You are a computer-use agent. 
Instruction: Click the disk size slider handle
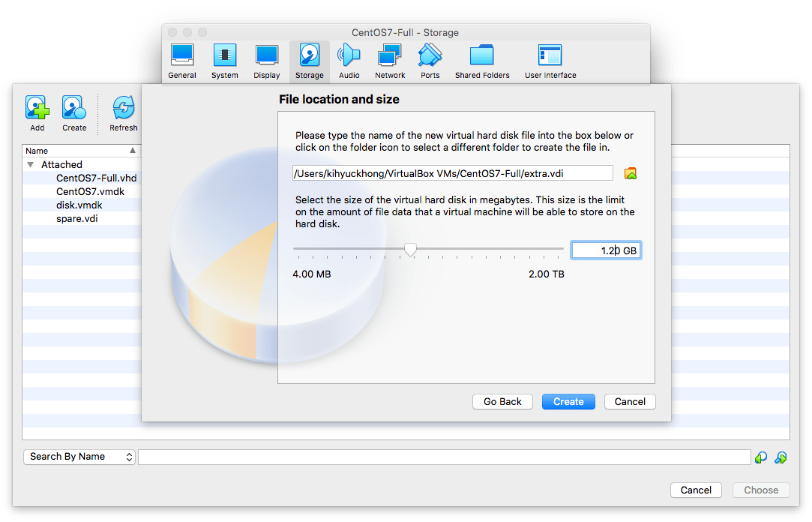click(x=410, y=250)
